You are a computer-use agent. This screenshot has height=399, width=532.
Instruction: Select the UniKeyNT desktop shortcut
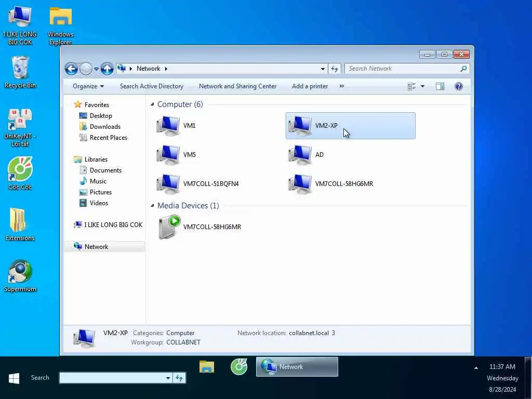pyautogui.click(x=20, y=128)
